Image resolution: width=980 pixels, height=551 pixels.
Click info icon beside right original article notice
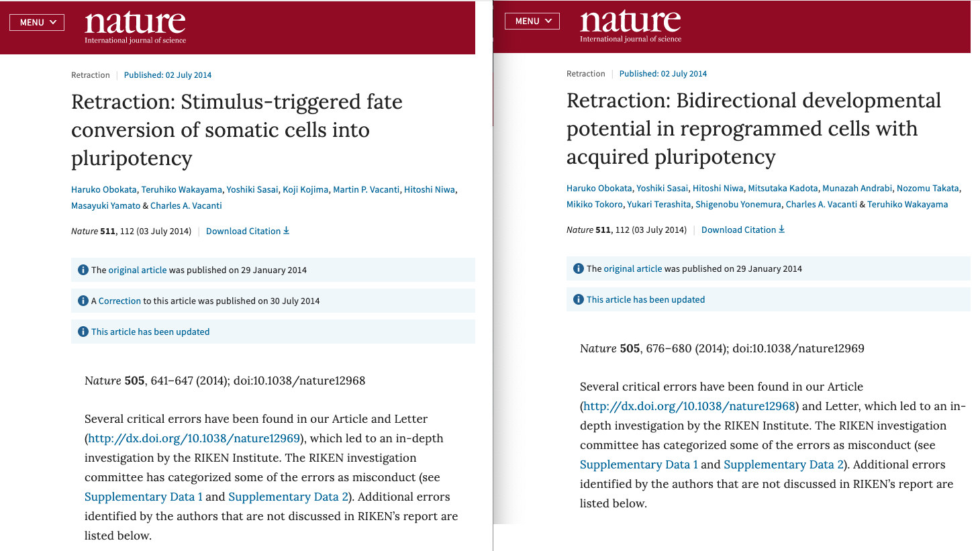(579, 268)
